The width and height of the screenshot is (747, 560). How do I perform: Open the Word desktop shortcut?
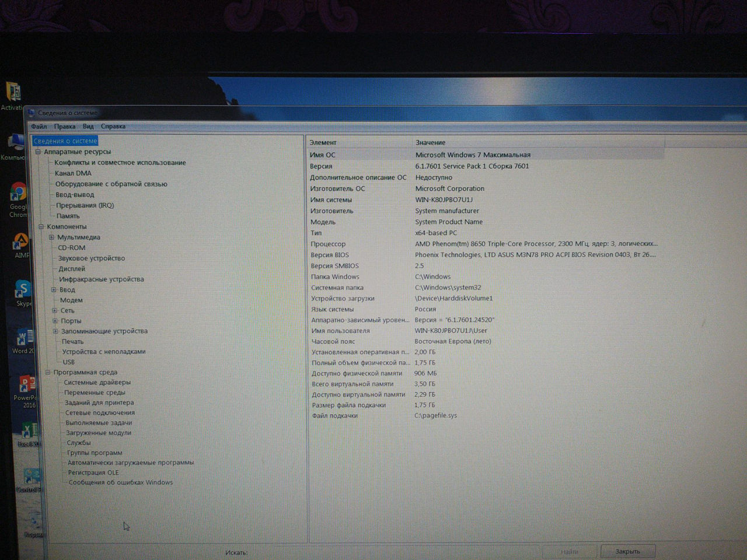[x=24, y=342]
